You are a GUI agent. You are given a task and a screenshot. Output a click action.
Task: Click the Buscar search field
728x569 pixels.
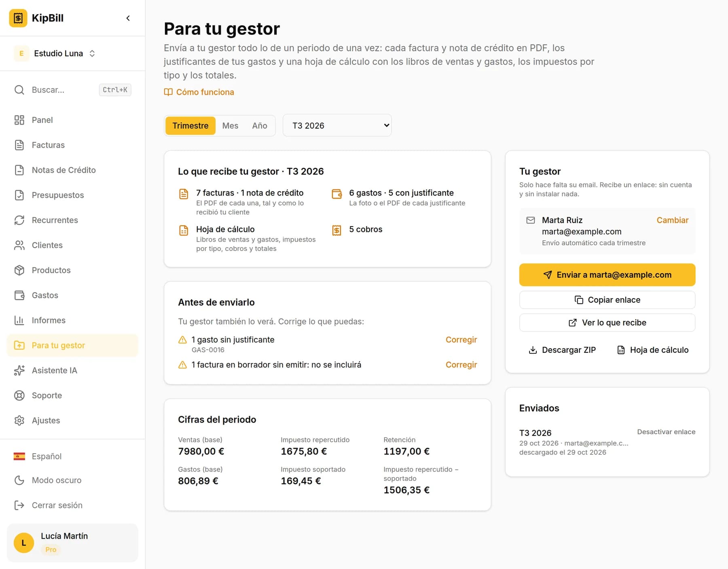coord(72,90)
